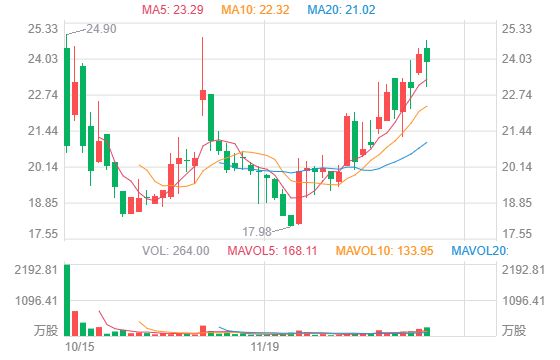560x360 pixels.
Task: Click the left 万股 volume unit label
Action: click(46, 330)
